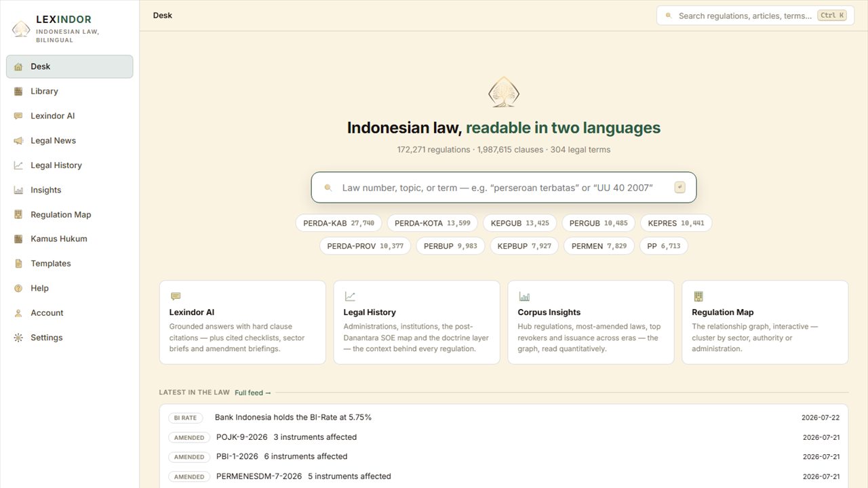Open the Legal History card title
The image size is (868, 488).
pyautogui.click(x=370, y=312)
